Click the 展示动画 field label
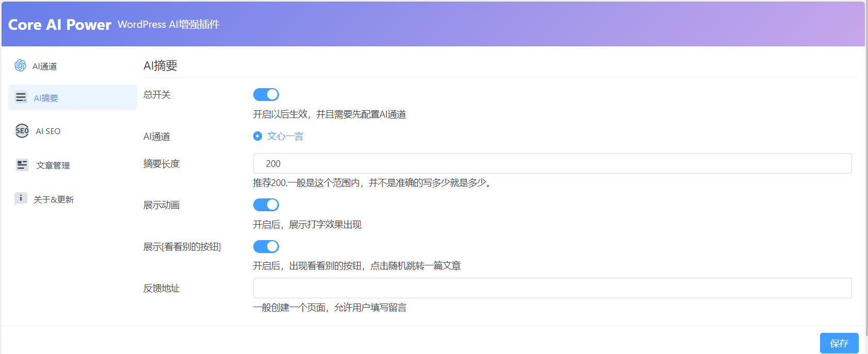The height and width of the screenshot is (354, 868). (x=161, y=205)
